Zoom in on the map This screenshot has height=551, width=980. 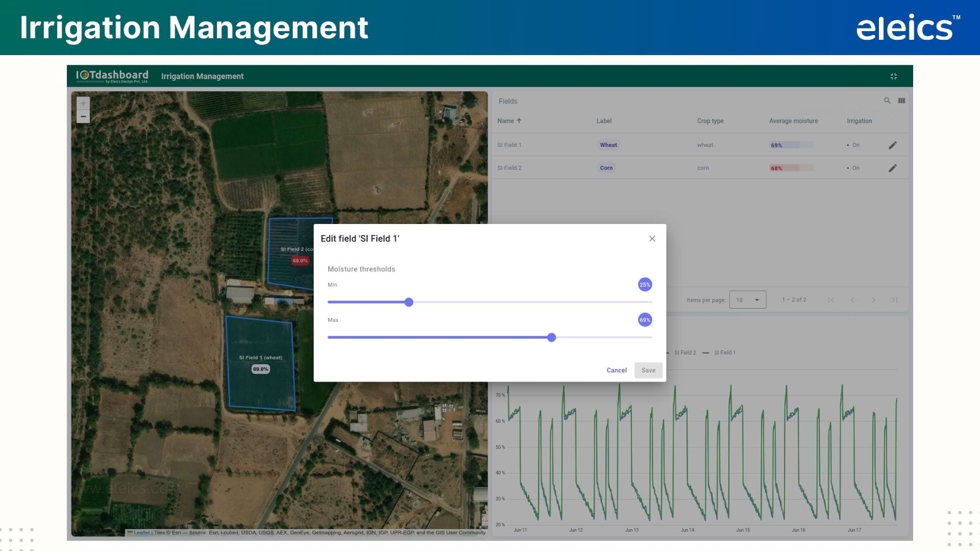[83, 104]
